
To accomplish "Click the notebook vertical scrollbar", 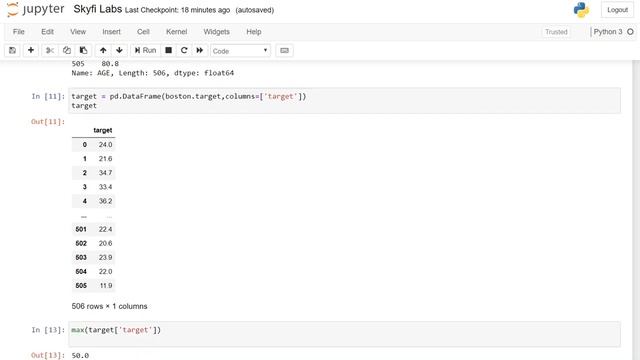I will [636, 210].
